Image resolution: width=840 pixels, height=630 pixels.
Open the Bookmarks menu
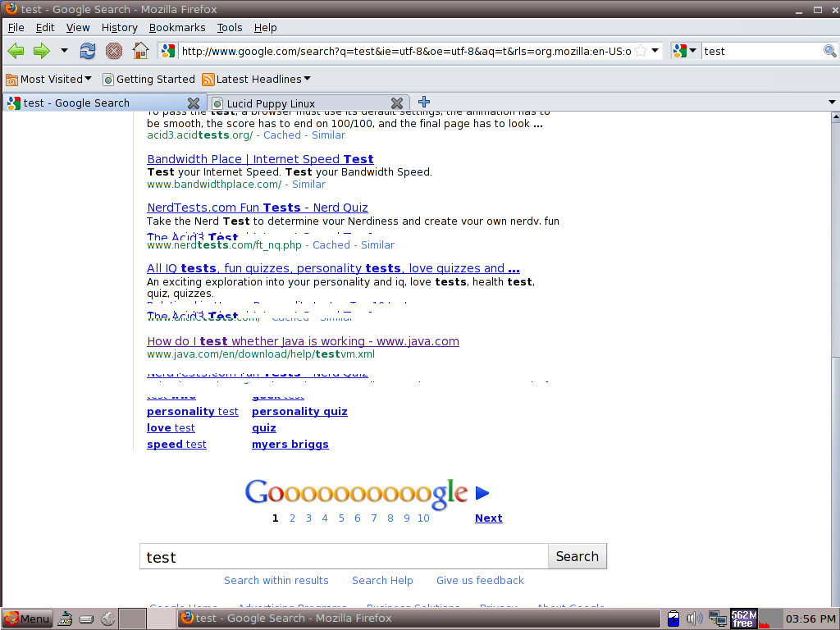[177, 27]
